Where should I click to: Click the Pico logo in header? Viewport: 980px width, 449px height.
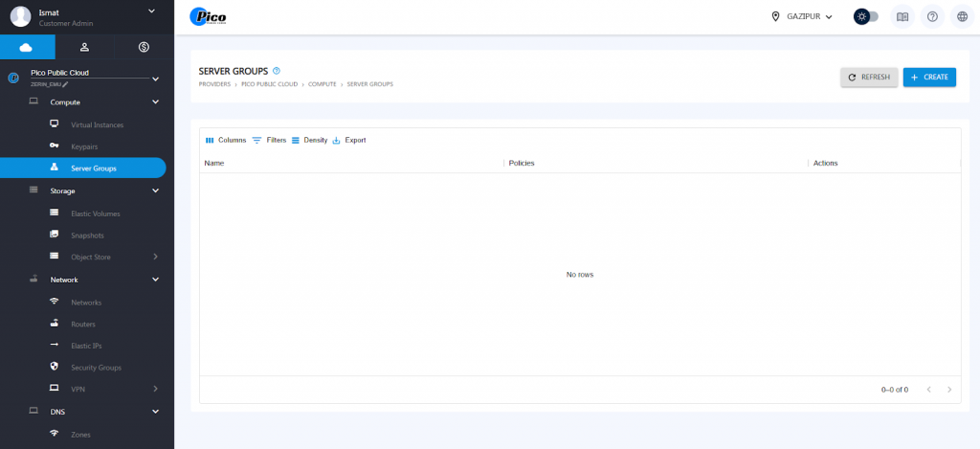click(x=208, y=16)
